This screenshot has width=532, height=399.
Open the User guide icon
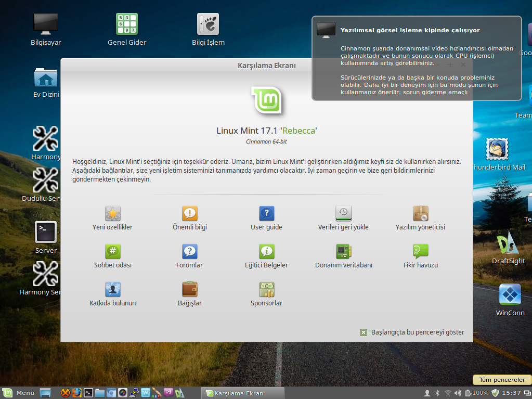(267, 213)
